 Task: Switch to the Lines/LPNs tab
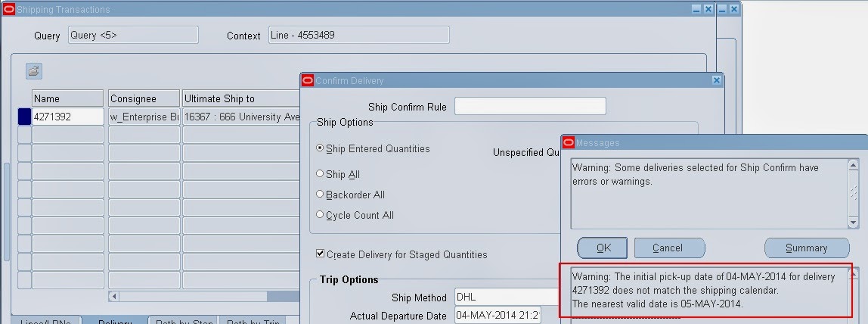click(46, 320)
